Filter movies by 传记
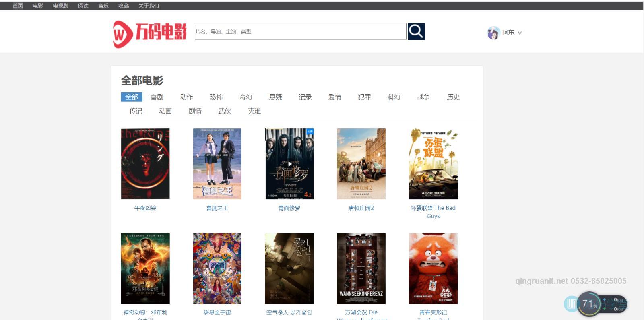This screenshot has width=644, height=320. click(136, 111)
